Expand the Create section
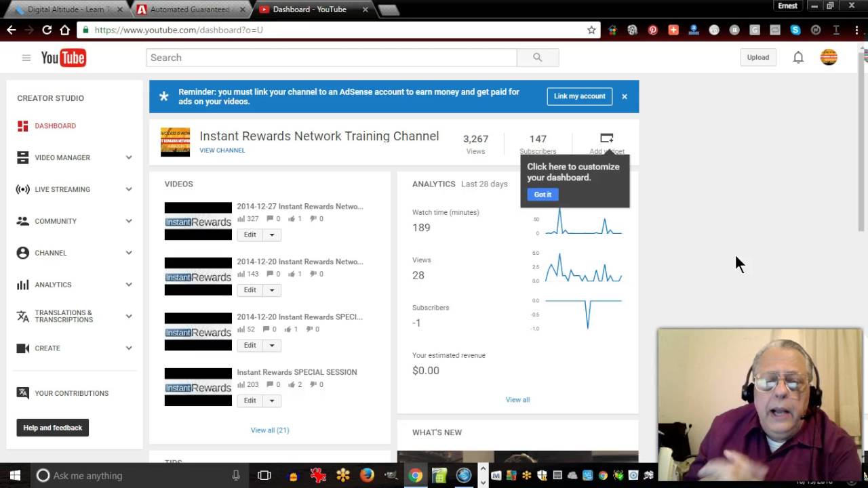The image size is (868, 488). point(129,348)
